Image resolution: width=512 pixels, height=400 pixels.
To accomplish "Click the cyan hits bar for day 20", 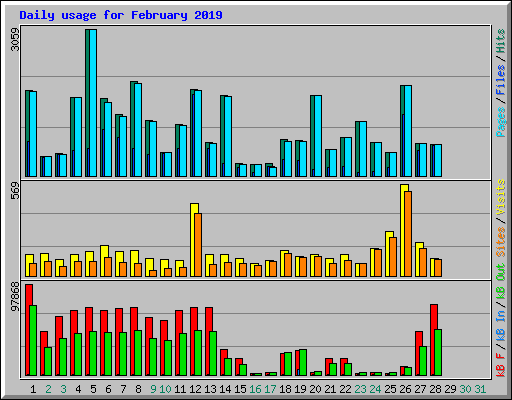I will click(x=318, y=136).
